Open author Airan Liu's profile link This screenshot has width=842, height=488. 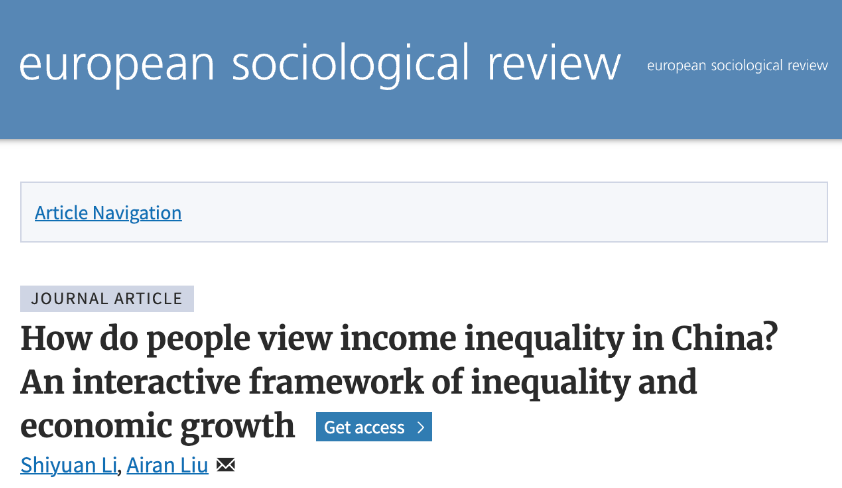(x=167, y=465)
